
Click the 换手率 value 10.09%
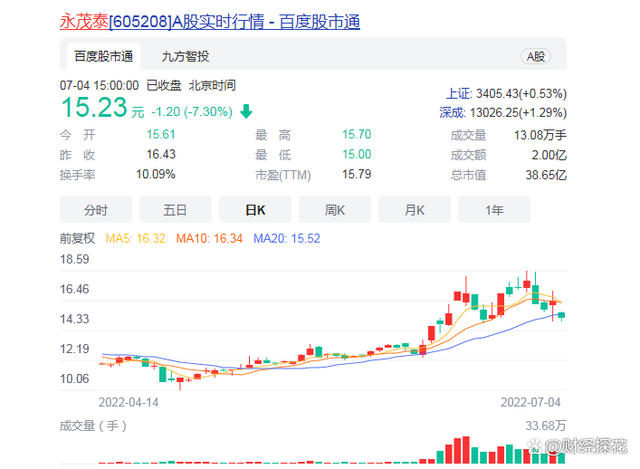point(156,174)
